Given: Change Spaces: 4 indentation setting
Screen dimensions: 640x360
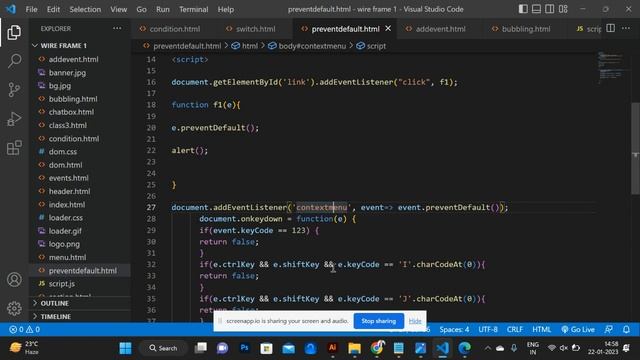Looking at the screenshot, I should click(x=454, y=329).
